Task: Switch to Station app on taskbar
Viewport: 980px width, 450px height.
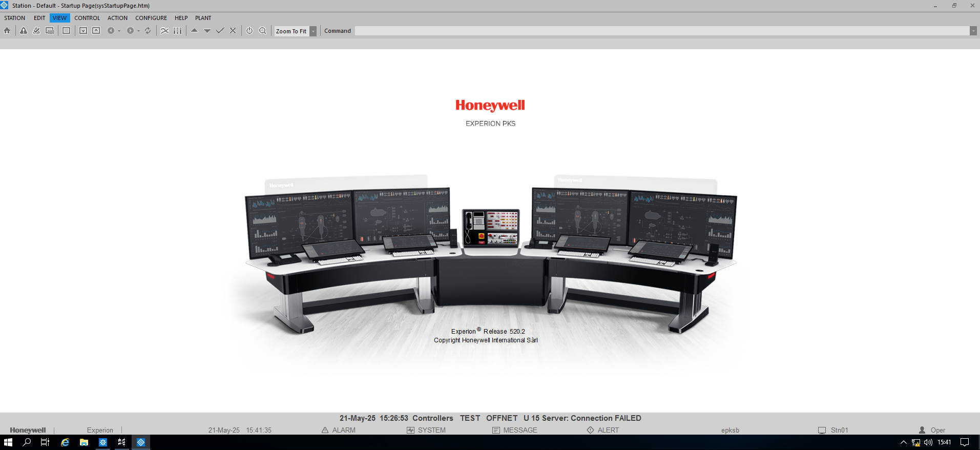Action: 141,442
